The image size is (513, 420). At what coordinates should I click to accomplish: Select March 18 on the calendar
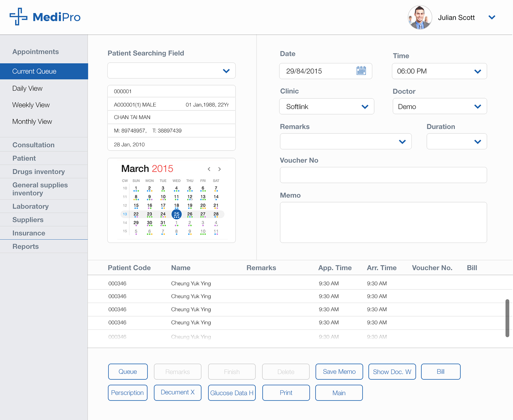pos(176,206)
